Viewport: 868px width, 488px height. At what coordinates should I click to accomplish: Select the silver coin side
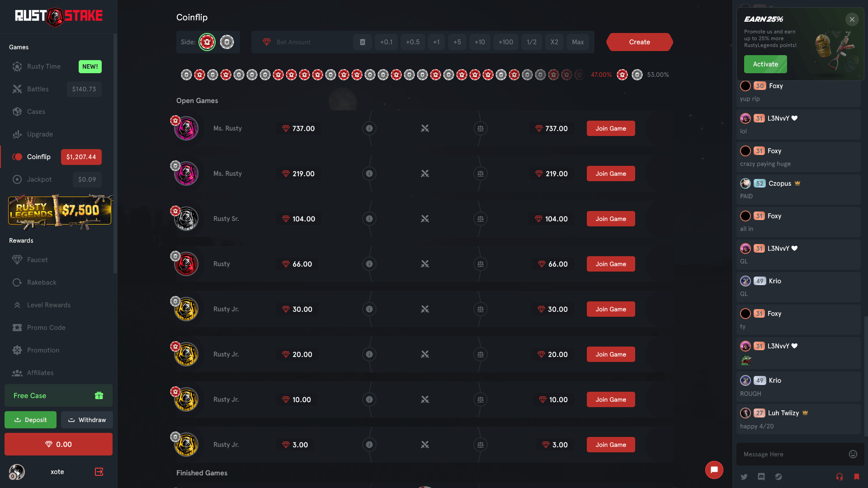(x=226, y=42)
